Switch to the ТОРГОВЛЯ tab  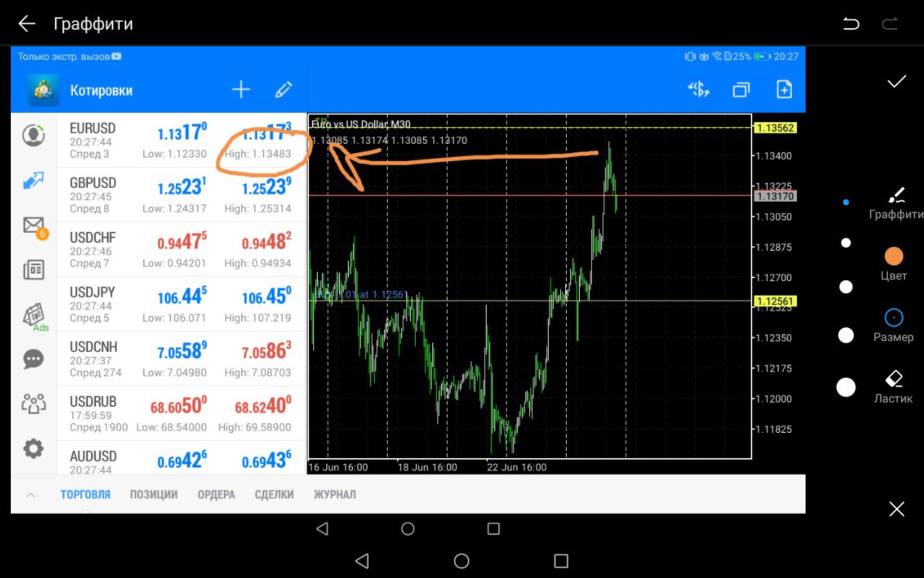(85, 495)
